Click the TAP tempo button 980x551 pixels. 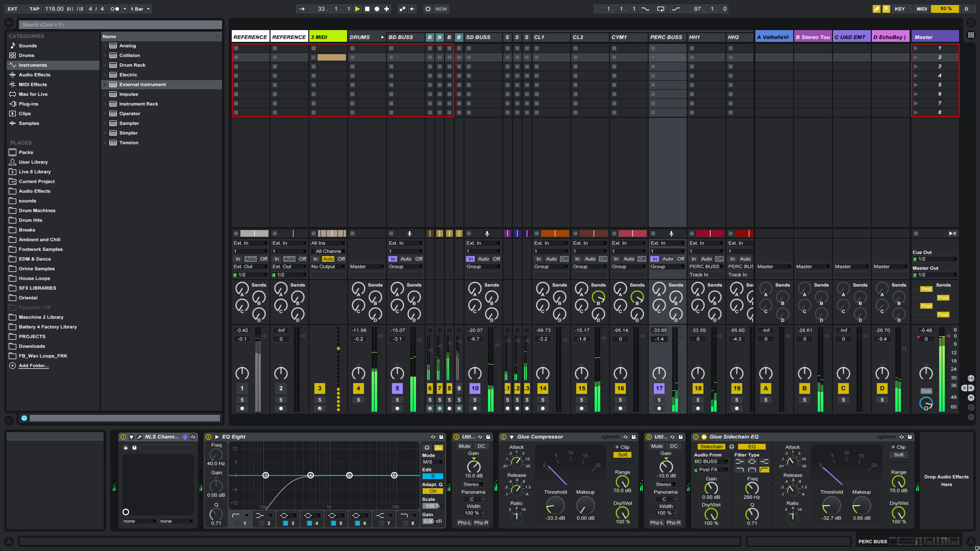34,9
